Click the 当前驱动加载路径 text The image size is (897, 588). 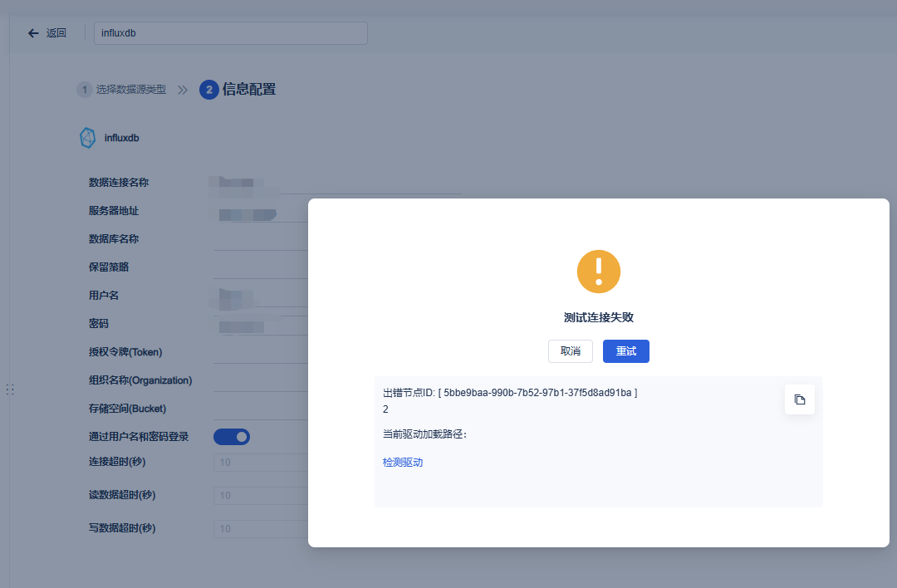[425, 434]
